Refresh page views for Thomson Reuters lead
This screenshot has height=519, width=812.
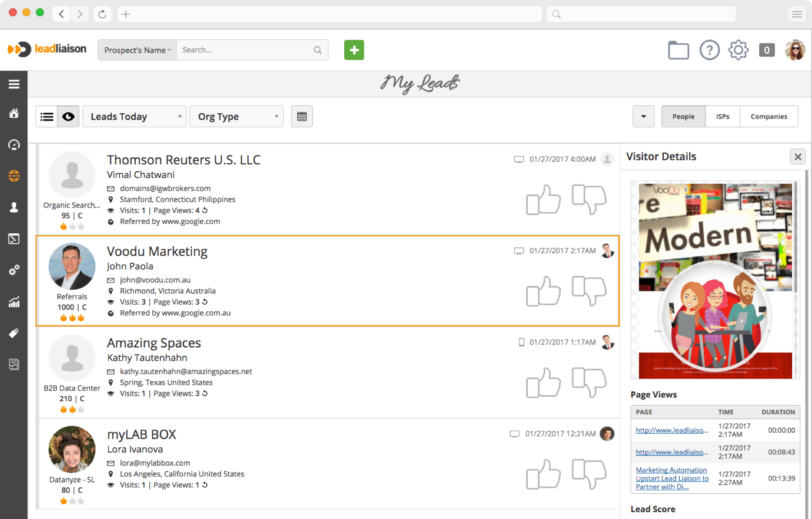click(205, 210)
